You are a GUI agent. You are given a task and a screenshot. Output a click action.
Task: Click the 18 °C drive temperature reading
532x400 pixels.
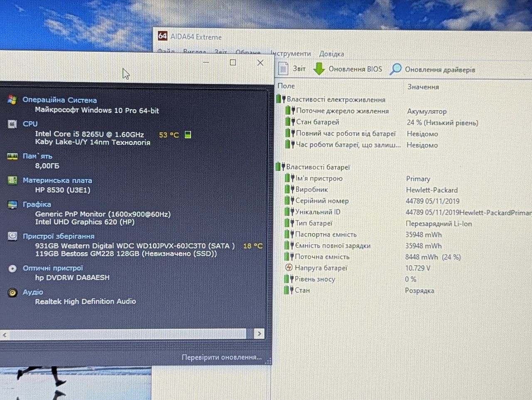point(253,246)
